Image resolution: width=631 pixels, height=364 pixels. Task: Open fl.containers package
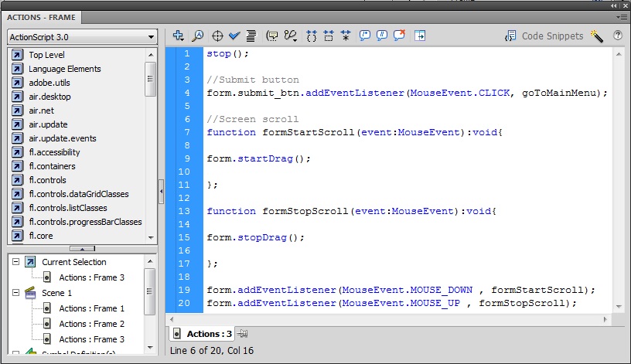click(53, 166)
